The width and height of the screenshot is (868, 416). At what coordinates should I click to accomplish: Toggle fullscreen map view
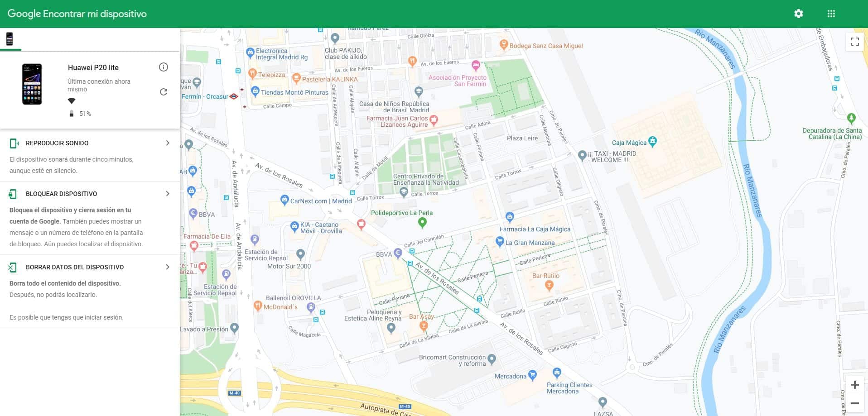[855, 42]
